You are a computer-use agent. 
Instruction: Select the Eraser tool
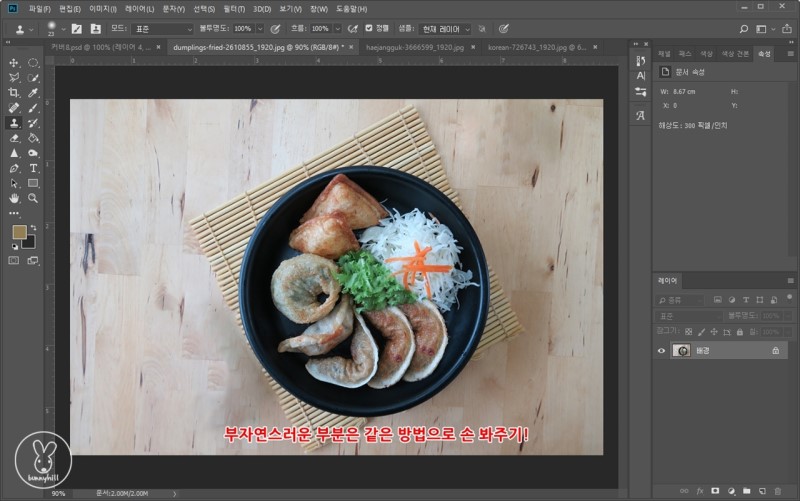[x=14, y=138]
